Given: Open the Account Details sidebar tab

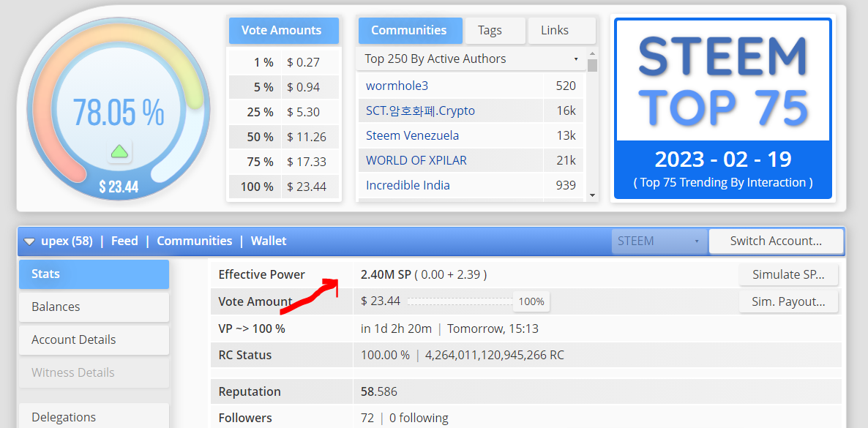Looking at the screenshot, I should [x=94, y=339].
